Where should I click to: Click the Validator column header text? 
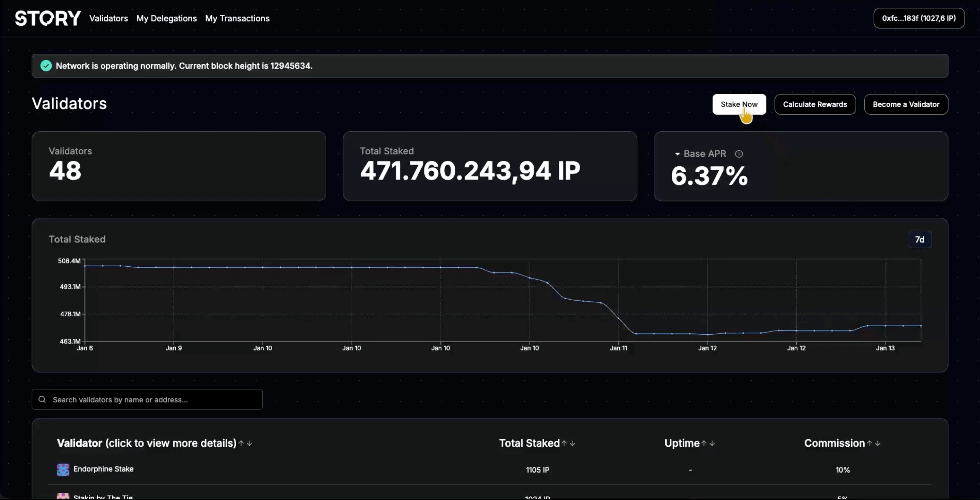click(x=146, y=443)
